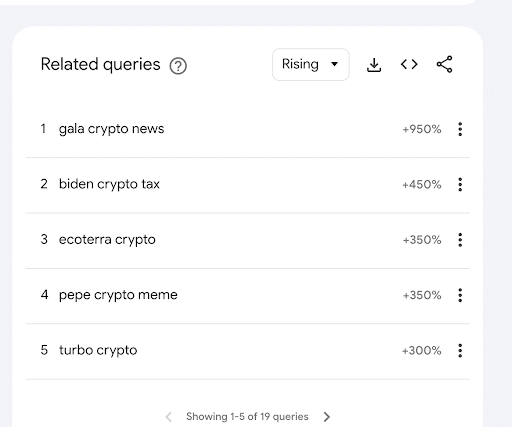The width and height of the screenshot is (512, 427).
Task: Open the pepe crypto meme query
Action: 118,295
